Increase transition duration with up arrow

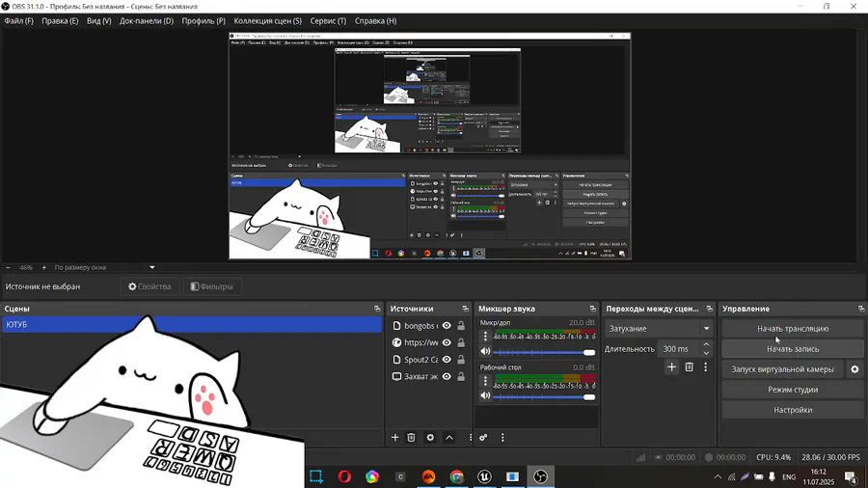[706, 344]
